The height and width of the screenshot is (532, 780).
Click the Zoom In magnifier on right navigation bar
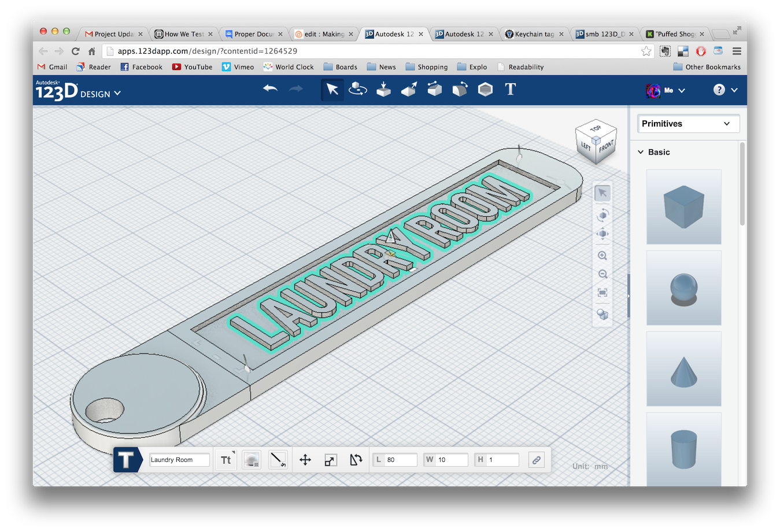click(x=602, y=255)
